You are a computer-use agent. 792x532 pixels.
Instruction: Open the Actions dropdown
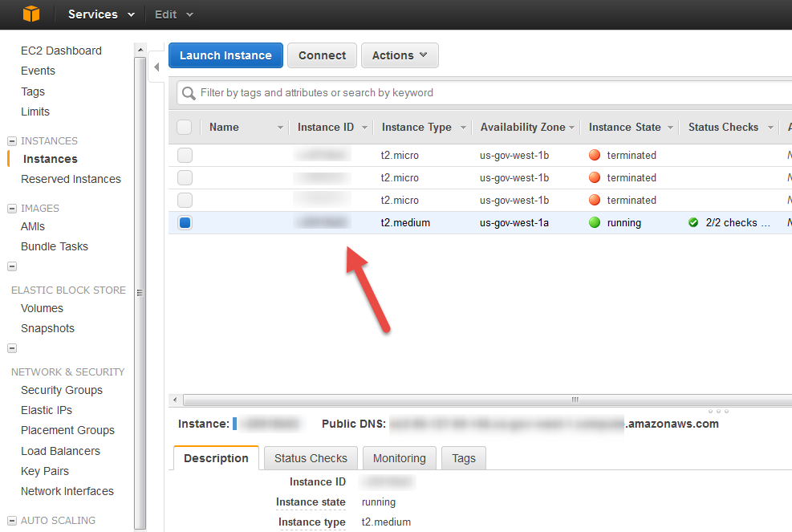pos(400,55)
